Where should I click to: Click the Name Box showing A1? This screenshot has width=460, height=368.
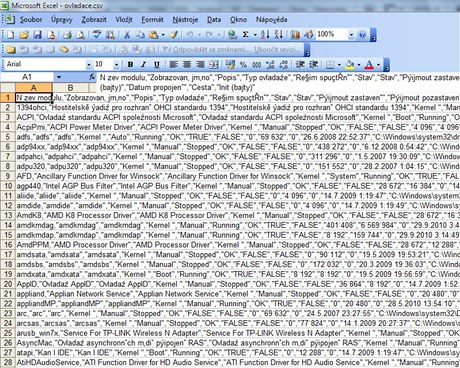27,77
